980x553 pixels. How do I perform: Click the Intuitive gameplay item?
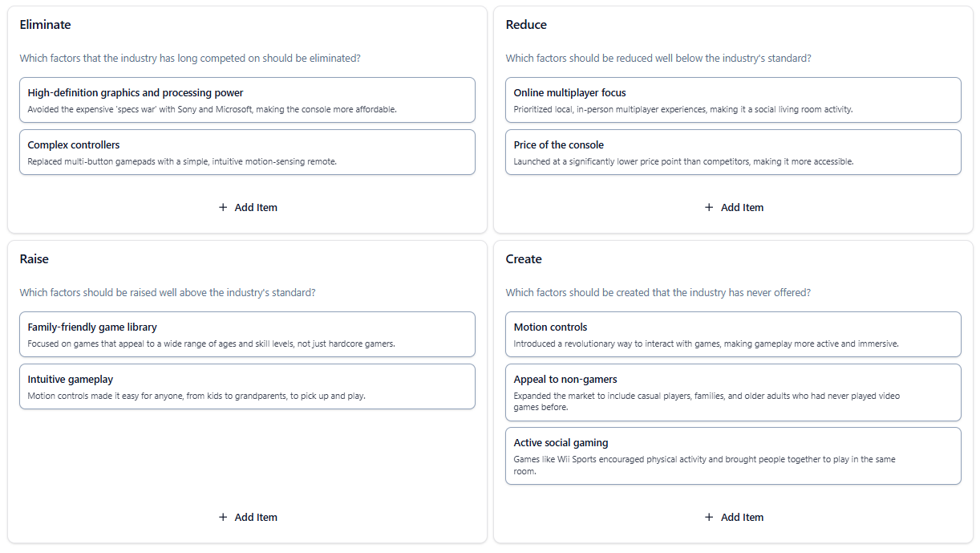coord(247,387)
